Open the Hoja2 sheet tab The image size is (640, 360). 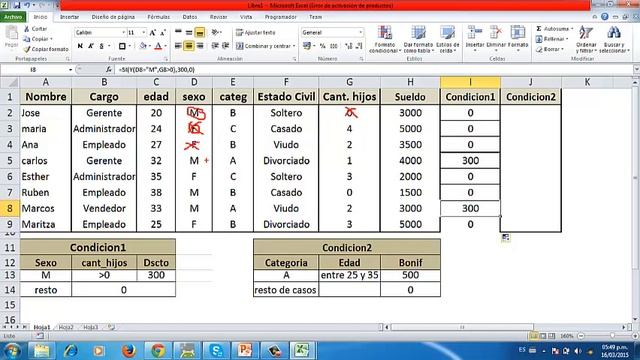tap(66, 327)
